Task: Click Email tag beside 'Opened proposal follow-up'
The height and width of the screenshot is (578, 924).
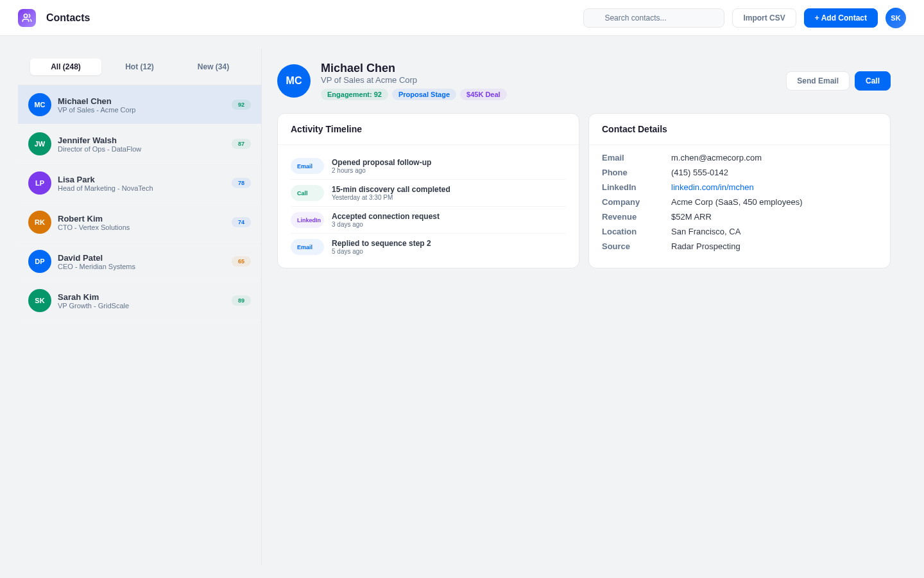Action: coord(307,166)
